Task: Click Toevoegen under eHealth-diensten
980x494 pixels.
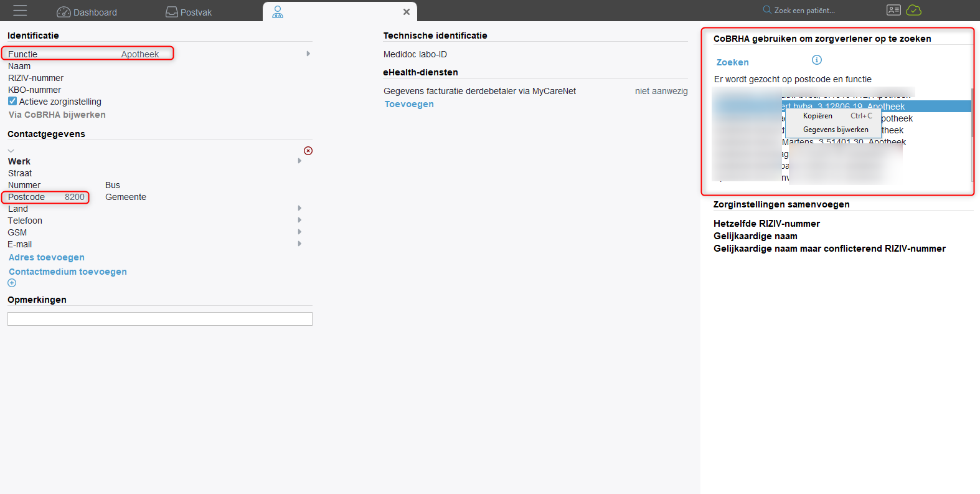Action: pyautogui.click(x=409, y=104)
